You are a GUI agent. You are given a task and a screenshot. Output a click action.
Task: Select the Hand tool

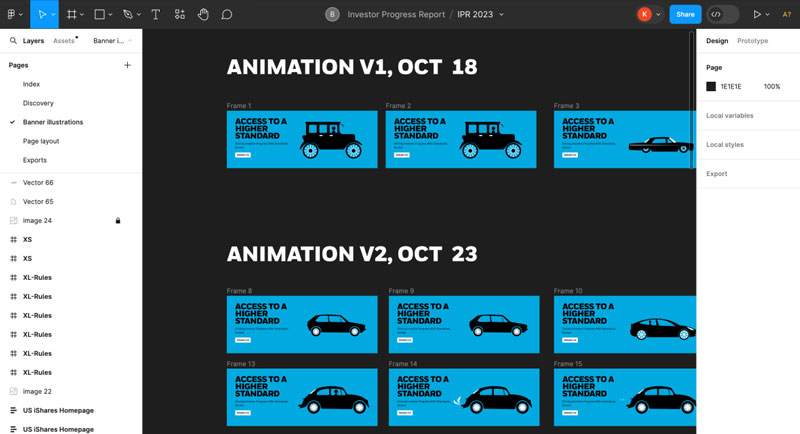point(203,14)
